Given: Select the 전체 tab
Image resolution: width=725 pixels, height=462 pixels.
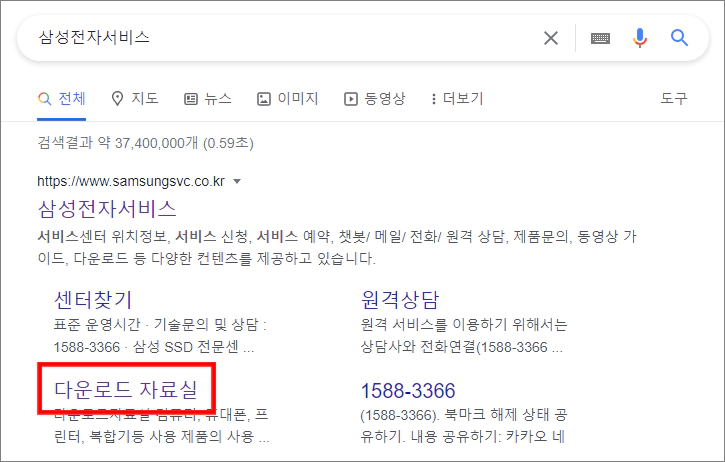Looking at the screenshot, I should coord(61,99).
